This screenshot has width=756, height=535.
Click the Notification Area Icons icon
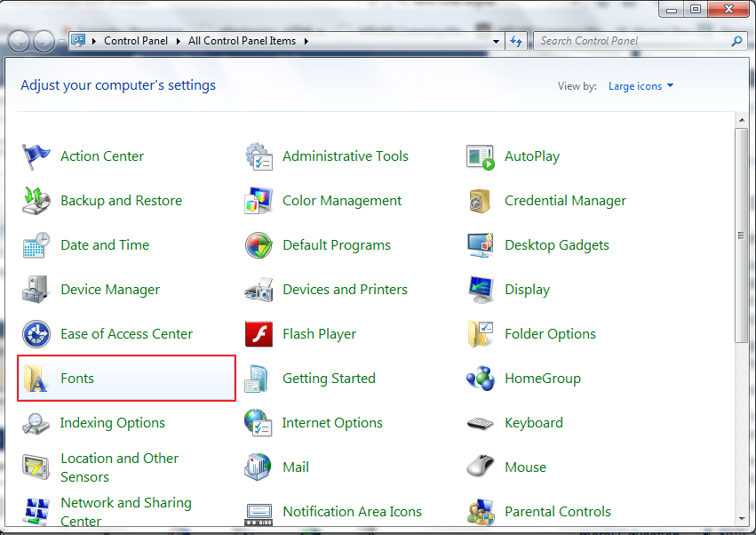259,515
